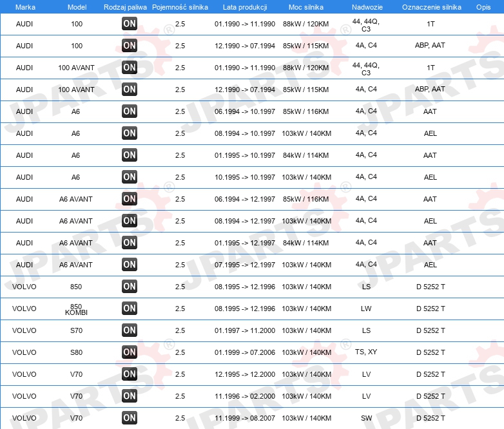
Task: Select ON icon for Volvo V70 11.1999 -> 08.2007
Action: 130,418
